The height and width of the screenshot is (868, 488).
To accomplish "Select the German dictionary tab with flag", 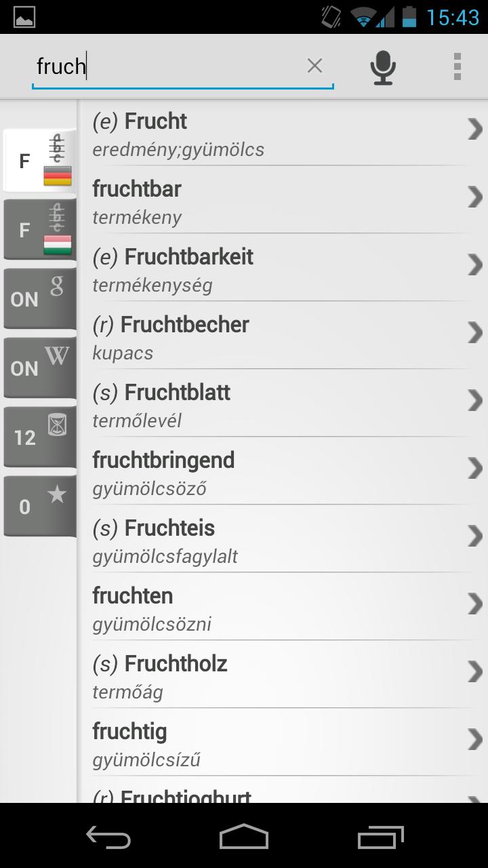I will pyautogui.click(x=40, y=160).
